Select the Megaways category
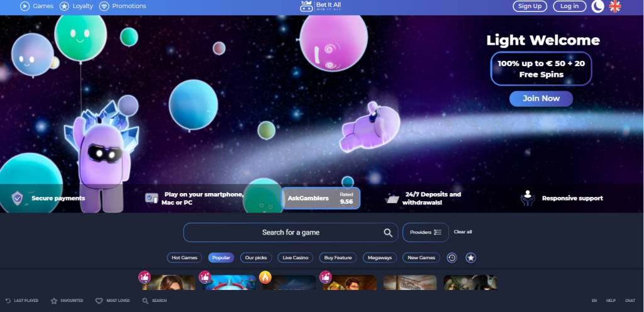The height and width of the screenshot is (312, 644). tap(380, 258)
